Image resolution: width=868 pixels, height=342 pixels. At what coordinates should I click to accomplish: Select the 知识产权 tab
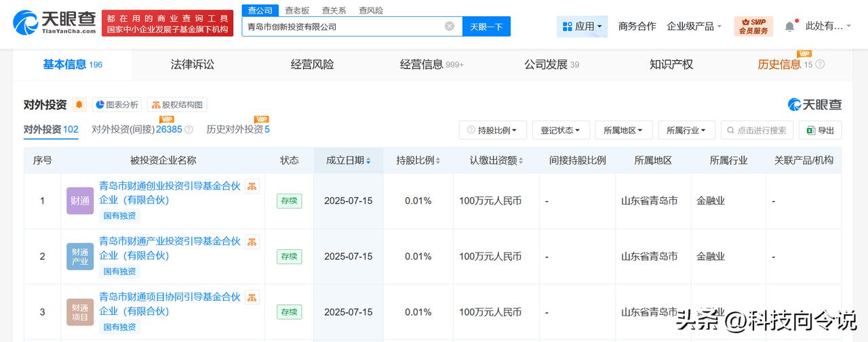click(x=671, y=64)
